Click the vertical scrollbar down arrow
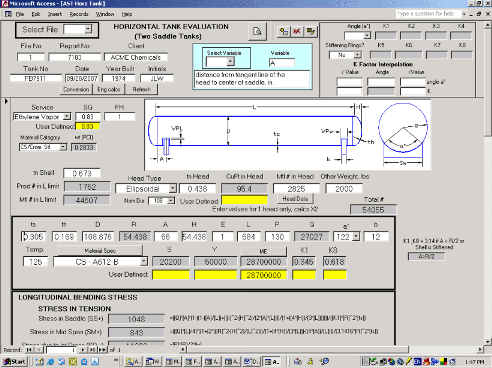The image size is (492, 368). tap(488, 342)
